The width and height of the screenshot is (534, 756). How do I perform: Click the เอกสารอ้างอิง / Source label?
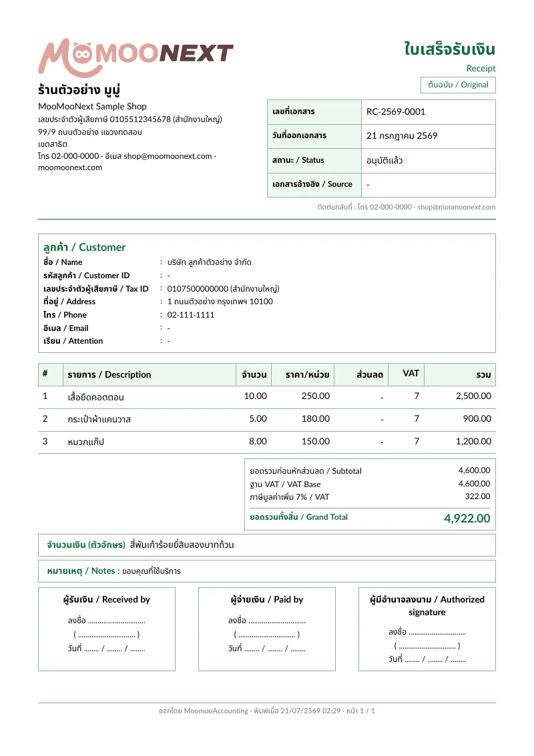[x=312, y=184]
